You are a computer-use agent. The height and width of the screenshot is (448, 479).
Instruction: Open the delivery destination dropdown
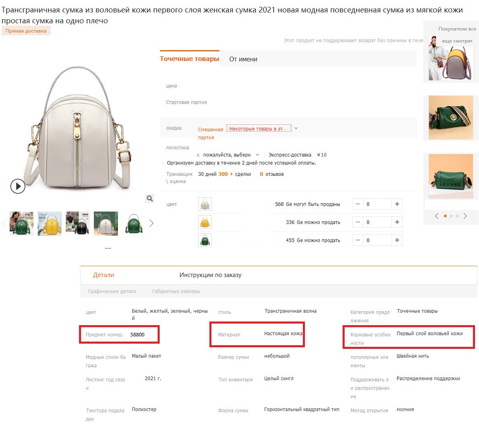pyautogui.click(x=231, y=155)
